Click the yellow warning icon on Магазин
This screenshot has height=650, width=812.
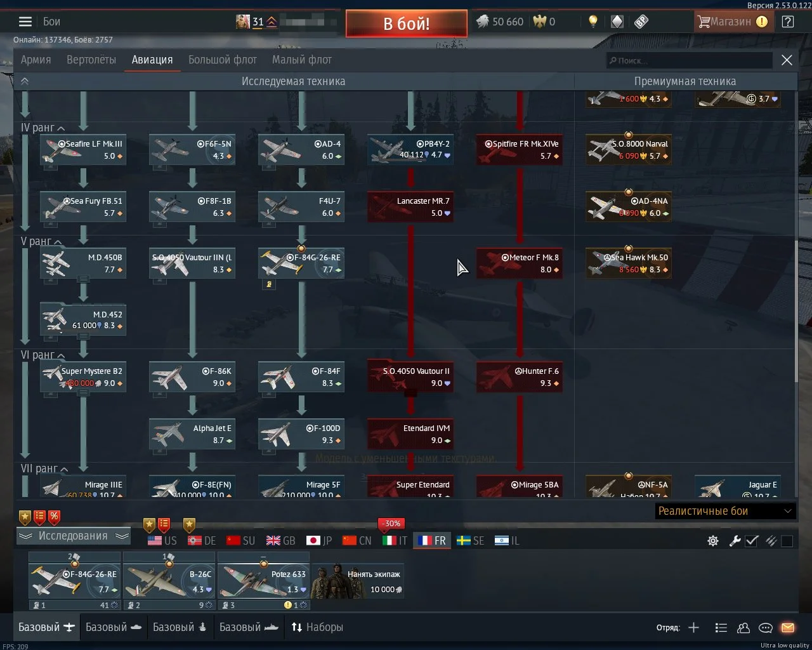click(762, 22)
